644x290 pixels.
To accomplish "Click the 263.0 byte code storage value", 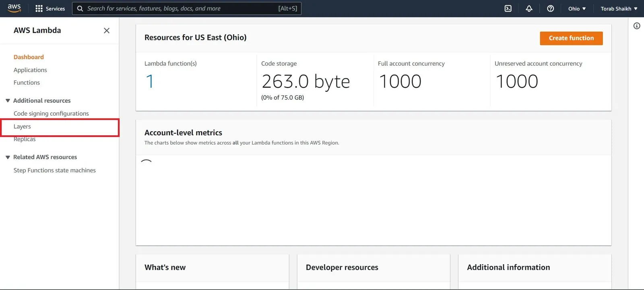I will [x=305, y=82].
